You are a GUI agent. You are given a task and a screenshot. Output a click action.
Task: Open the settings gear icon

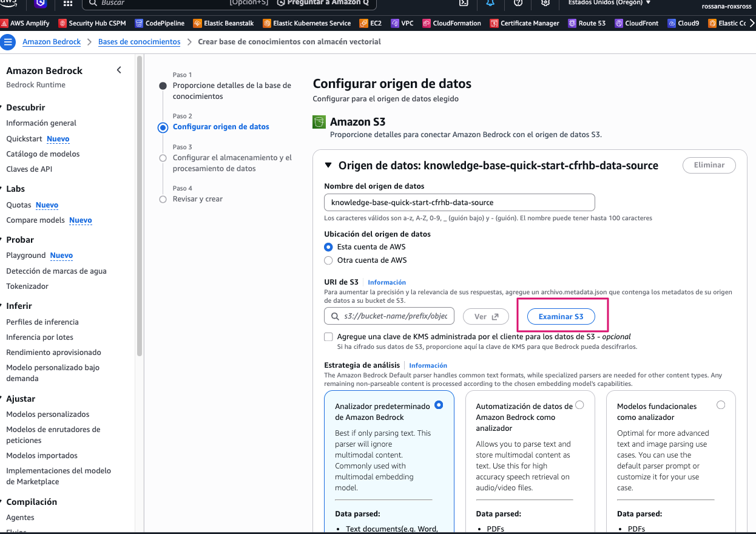(x=545, y=3)
